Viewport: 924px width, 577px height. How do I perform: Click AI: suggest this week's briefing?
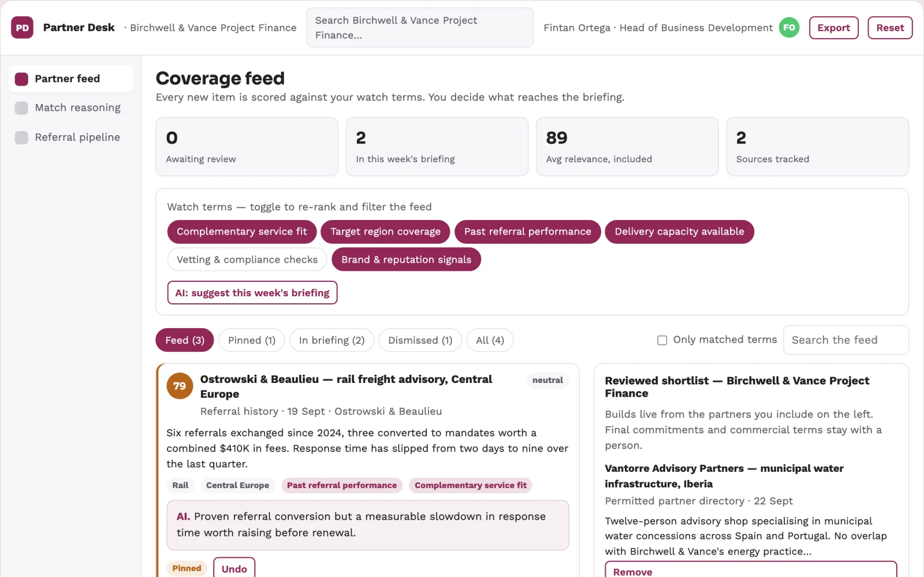[x=252, y=293]
